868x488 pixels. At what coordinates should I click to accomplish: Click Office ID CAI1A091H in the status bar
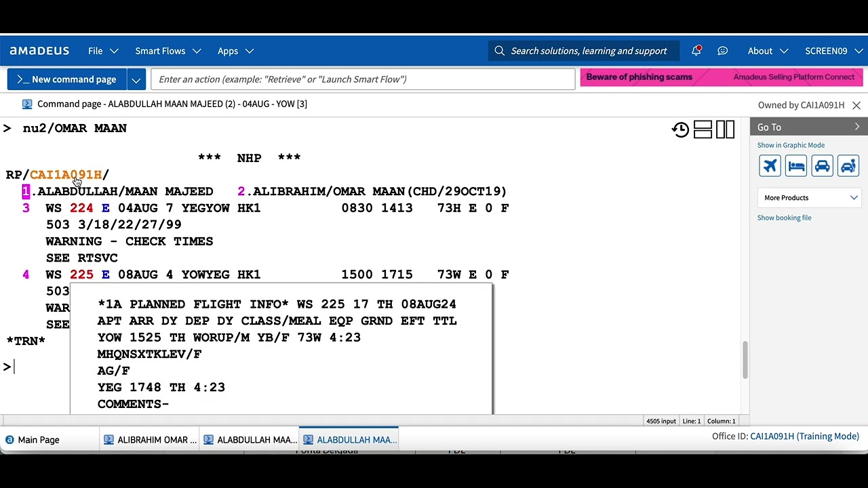(x=804, y=436)
